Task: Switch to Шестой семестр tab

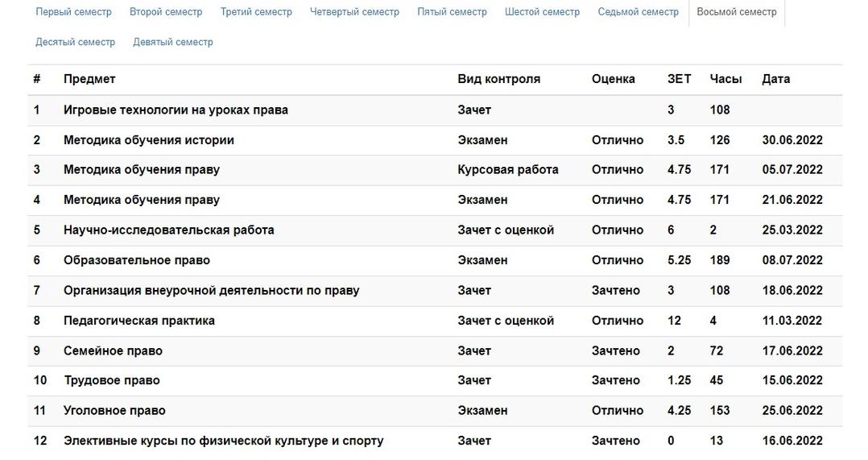Action: tap(543, 11)
